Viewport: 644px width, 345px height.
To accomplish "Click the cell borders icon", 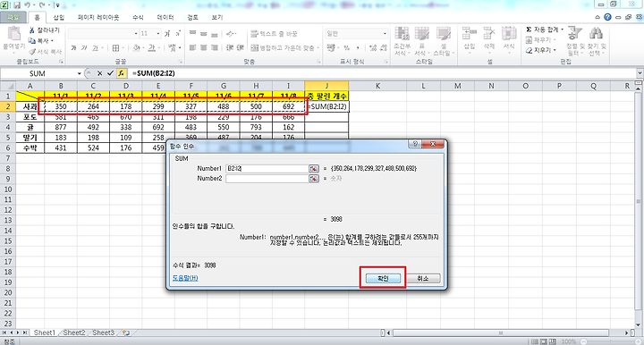I will coord(115,48).
